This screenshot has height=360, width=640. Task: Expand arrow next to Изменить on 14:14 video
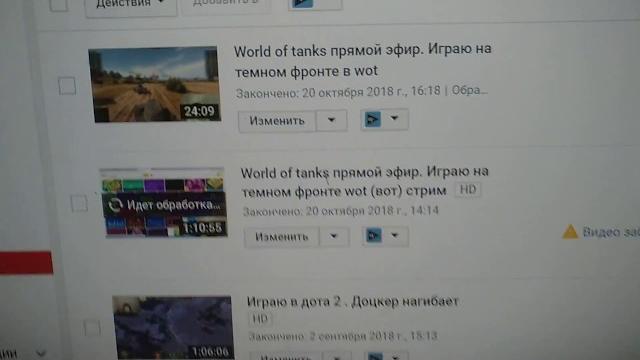[334, 236]
